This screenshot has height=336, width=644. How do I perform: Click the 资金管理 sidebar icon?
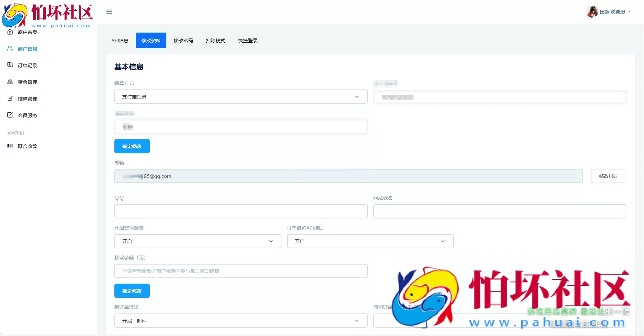(x=10, y=82)
